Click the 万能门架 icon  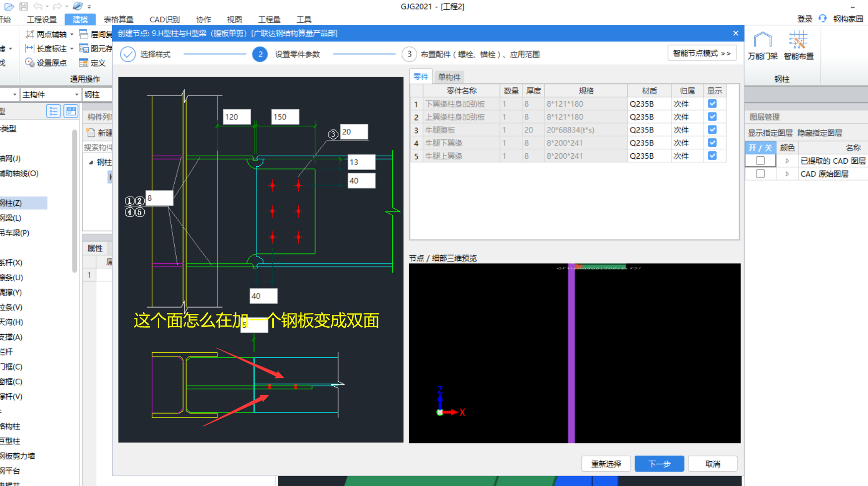tap(762, 41)
